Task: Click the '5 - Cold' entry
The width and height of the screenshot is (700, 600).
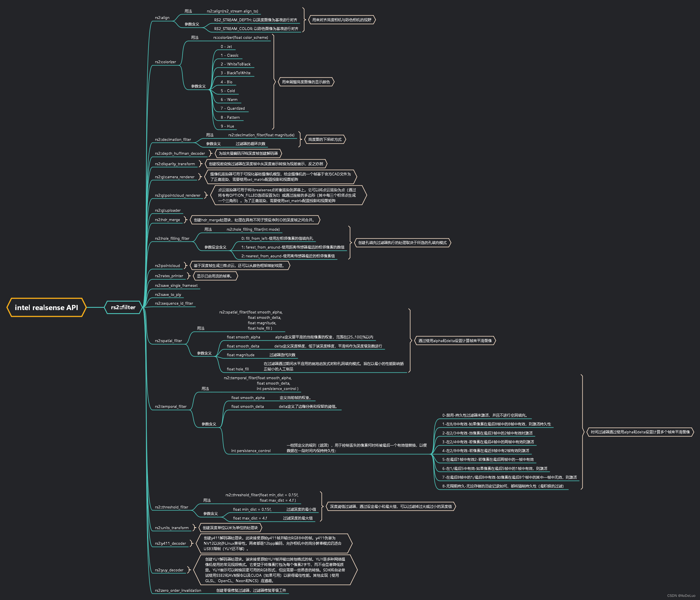Action: coord(228,91)
